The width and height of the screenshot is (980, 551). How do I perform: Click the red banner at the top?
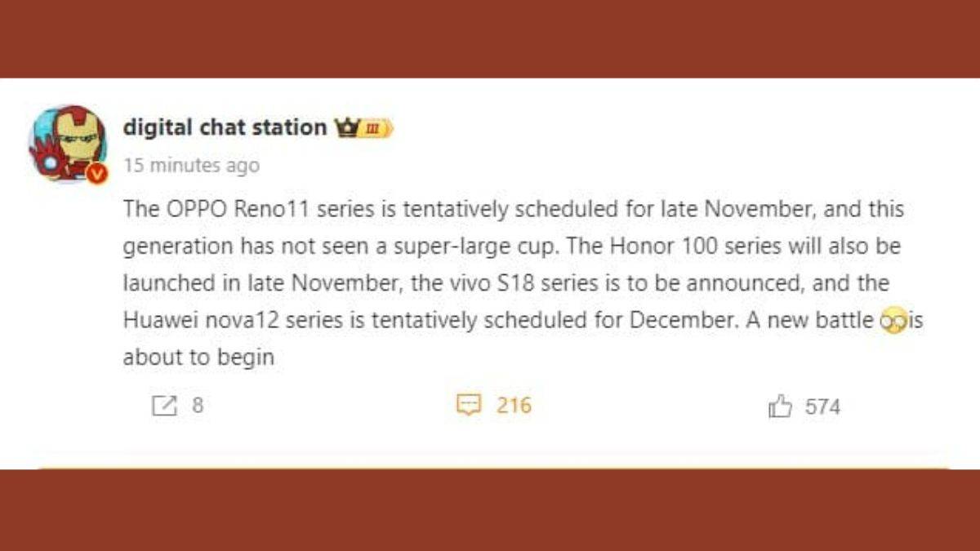pyautogui.click(x=490, y=37)
